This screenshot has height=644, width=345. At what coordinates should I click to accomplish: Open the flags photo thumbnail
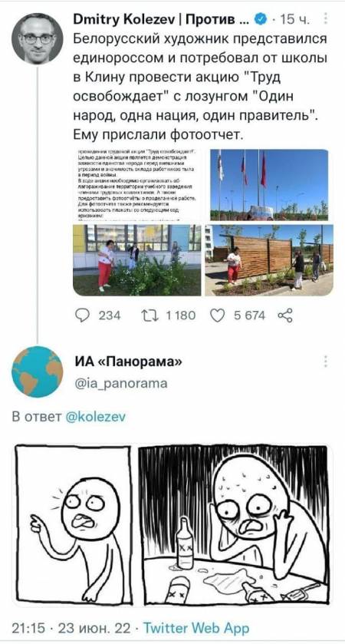tap(269, 185)
